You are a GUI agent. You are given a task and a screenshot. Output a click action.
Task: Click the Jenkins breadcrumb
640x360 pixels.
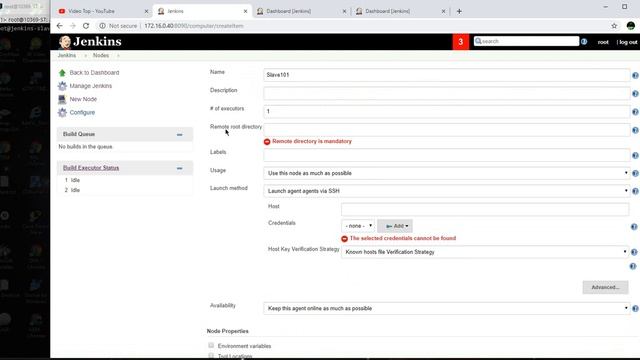67,56
